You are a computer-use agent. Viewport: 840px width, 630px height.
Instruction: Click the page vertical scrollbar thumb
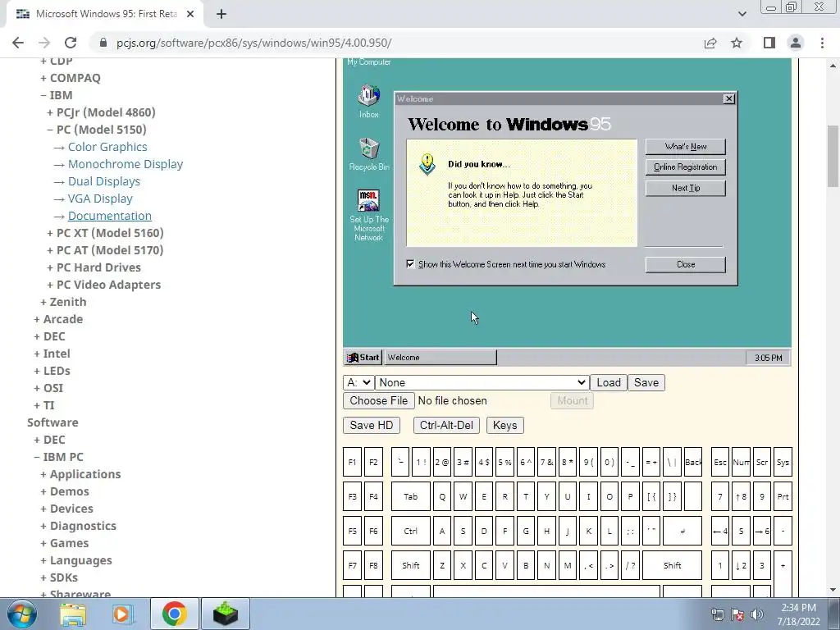[833, 156]
